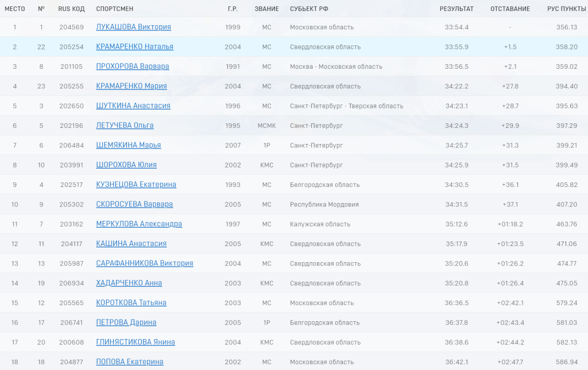Open КРАМАРЕНКО Наталья profile link
The height and width of the screenshot is (370, 588).
(134, 46)
